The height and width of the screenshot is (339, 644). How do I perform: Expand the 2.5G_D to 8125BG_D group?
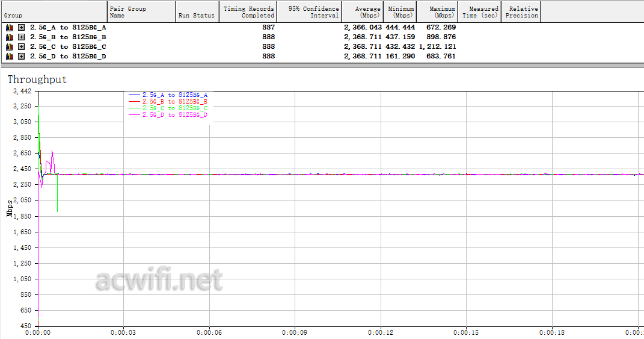(x=22, y=57)
